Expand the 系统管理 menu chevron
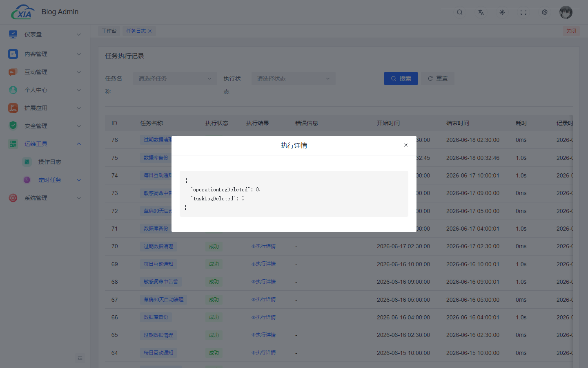 (79, 198)
